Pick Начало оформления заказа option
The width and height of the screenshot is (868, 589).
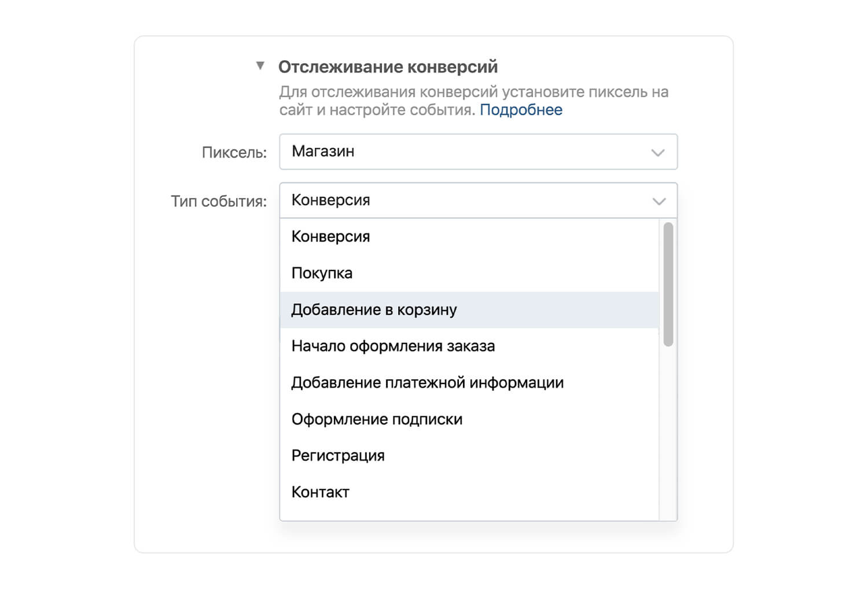click(x=469, y=346)
